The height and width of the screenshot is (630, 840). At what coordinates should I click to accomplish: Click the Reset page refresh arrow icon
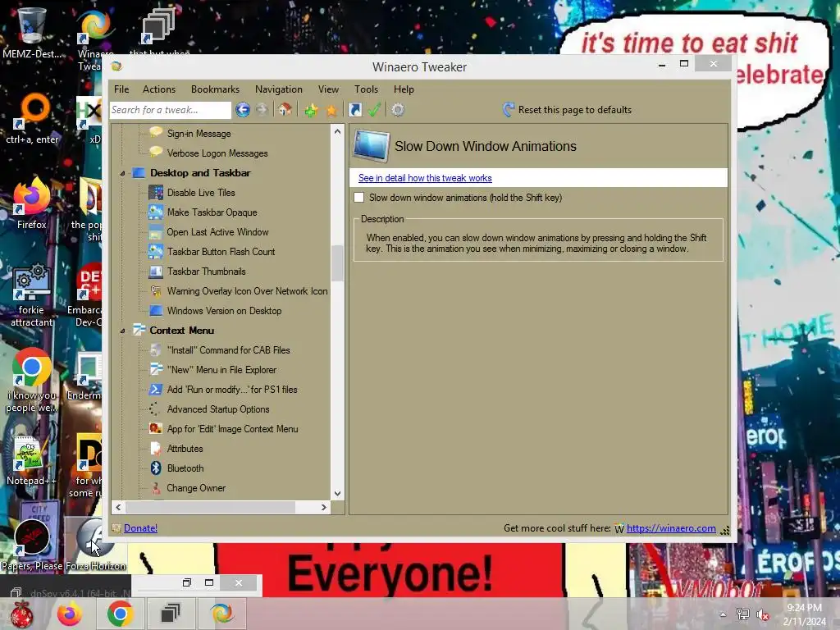(508, 110)
